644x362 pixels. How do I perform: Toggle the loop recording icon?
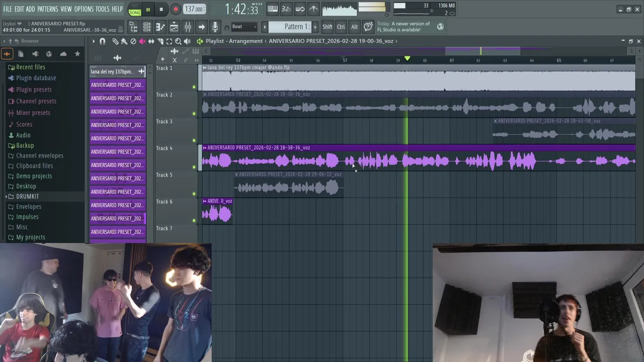(x=300, y=9)
